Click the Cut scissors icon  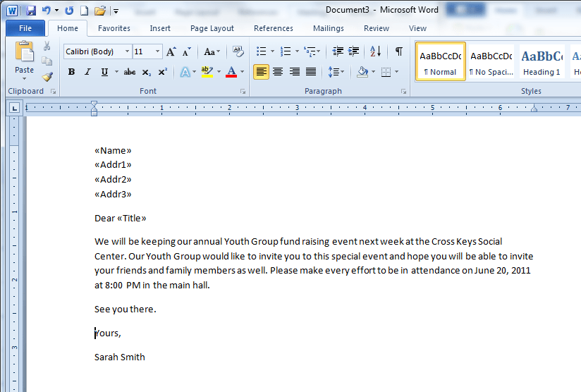click(x=47, y=46)
